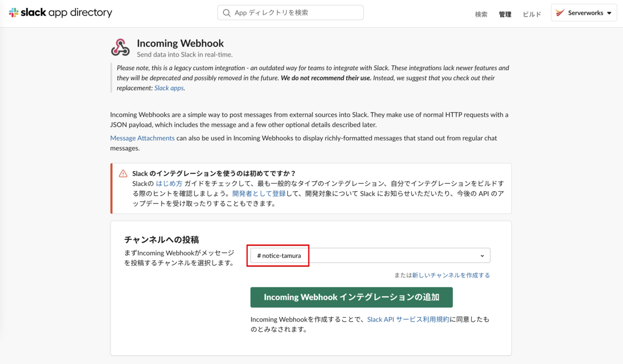Open the はじめ方 guide link
Image resolution: width=623 pixels, height=364 pixels.
click(x=169, y=184)
